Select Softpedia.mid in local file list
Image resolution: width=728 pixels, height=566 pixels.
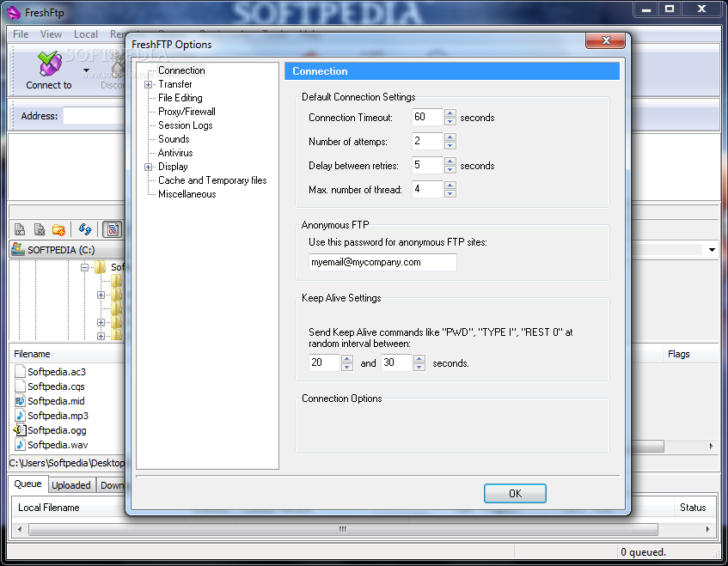[x=56, y=401]
